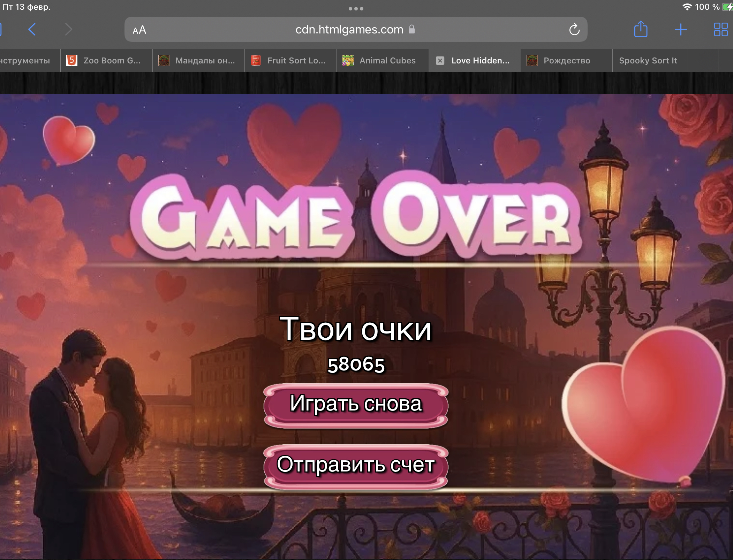
Task: Open the Spooky Sort It tab
Action: point(648,61)
